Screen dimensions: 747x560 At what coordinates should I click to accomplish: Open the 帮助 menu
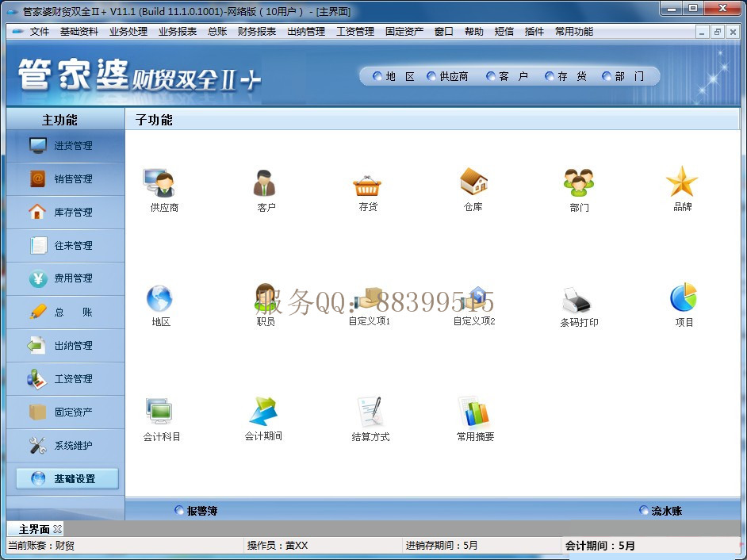(x=473, y=32)
